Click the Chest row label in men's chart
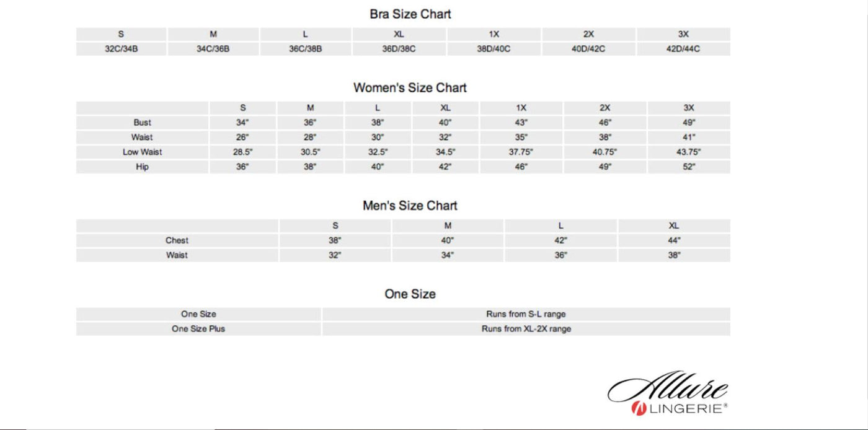The height and width of the screenshot is (430, 868). (177, 240)
